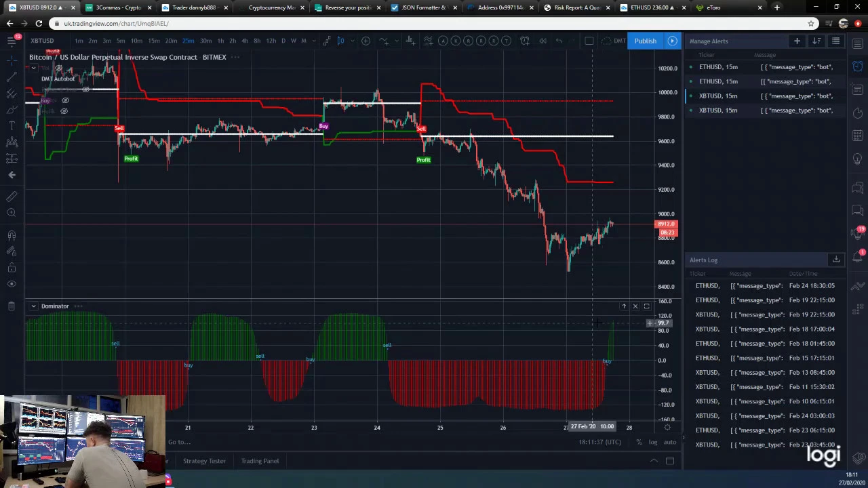This screenshot has width=868, height=488.
Task: Select the 25m timeframe
Action: pyautogui.click(x=189, y=41)
